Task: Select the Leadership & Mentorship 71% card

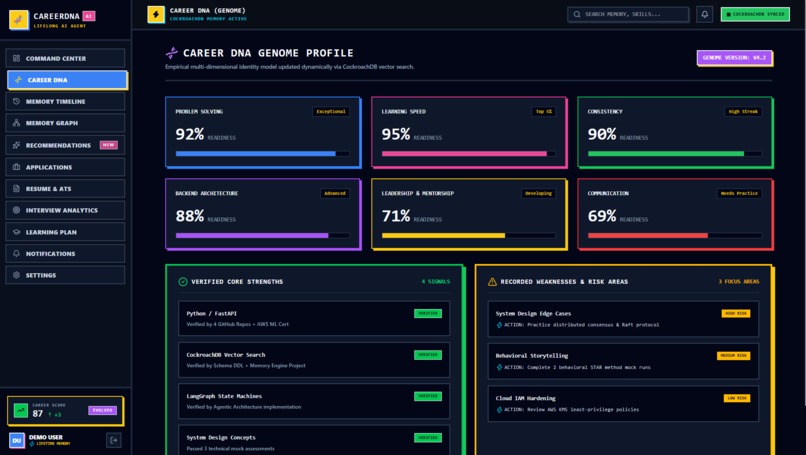Action: coord(469,214)
